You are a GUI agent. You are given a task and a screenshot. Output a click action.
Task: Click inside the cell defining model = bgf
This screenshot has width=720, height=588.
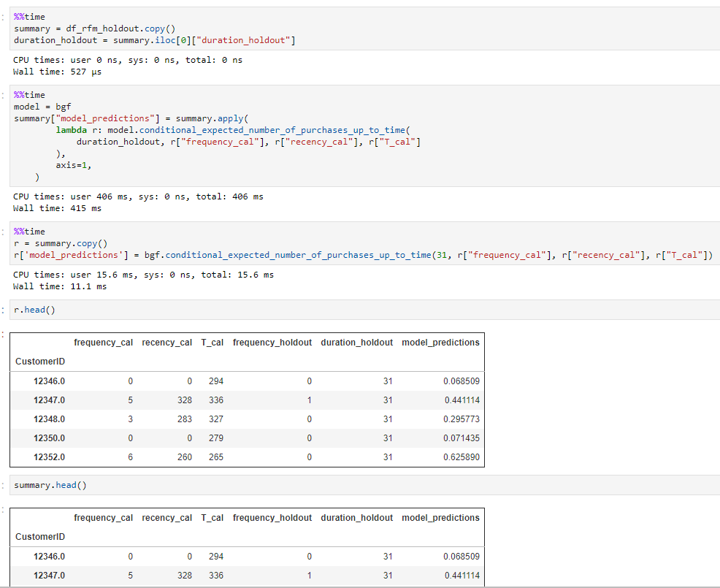tap(44, 106)
